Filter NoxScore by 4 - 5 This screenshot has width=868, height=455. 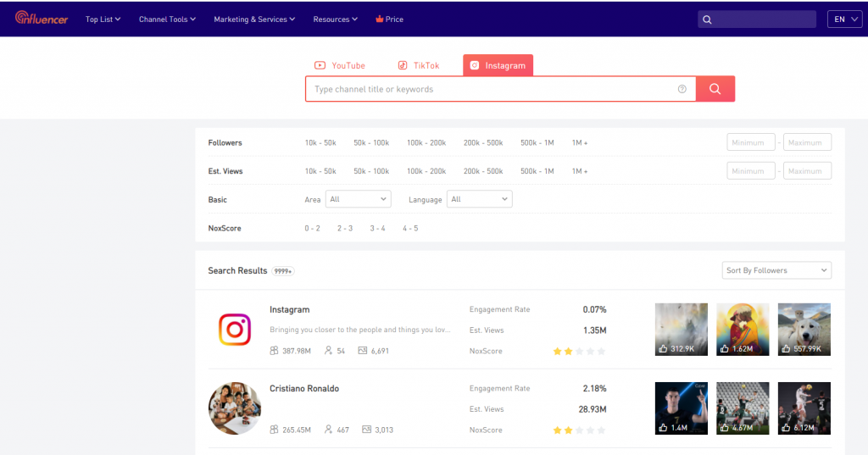(x=410, y=229)
